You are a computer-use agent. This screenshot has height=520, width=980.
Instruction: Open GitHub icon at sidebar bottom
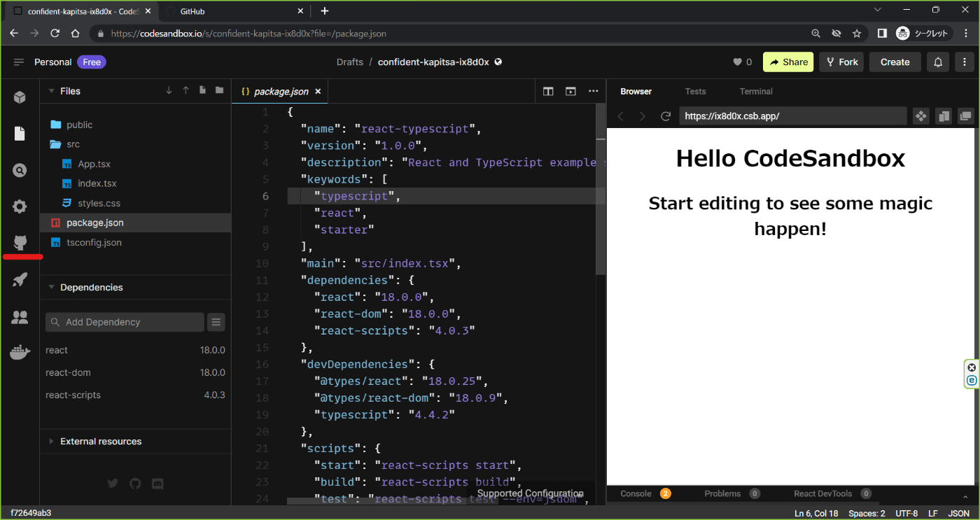tap(135, 483)
